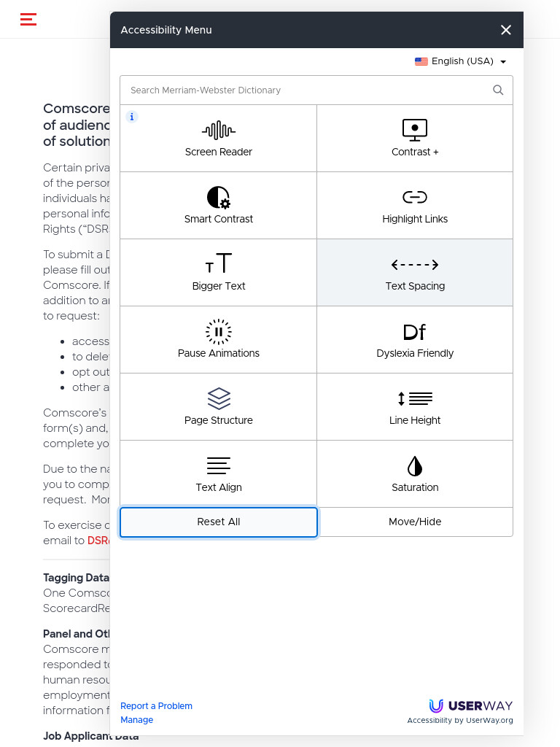Toggle the Contrast + option
The height and width of the screenshot is (747, 560).
pos(415,138)
